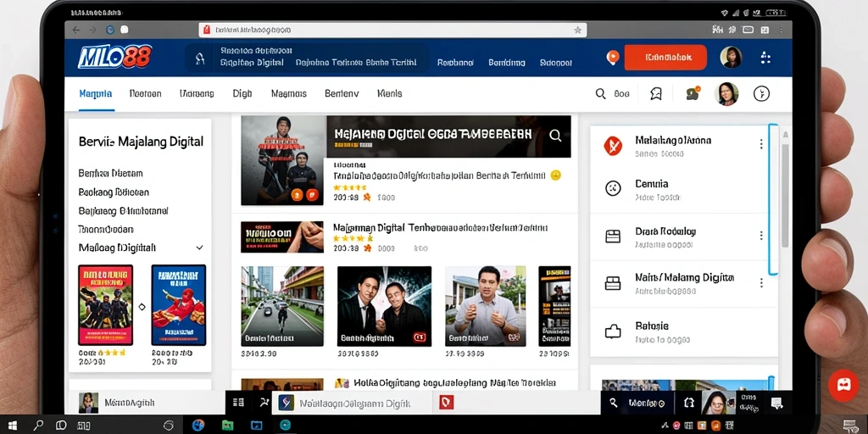
Task: Open the Bemdimg header link
Action: click(x=507, y=63)
